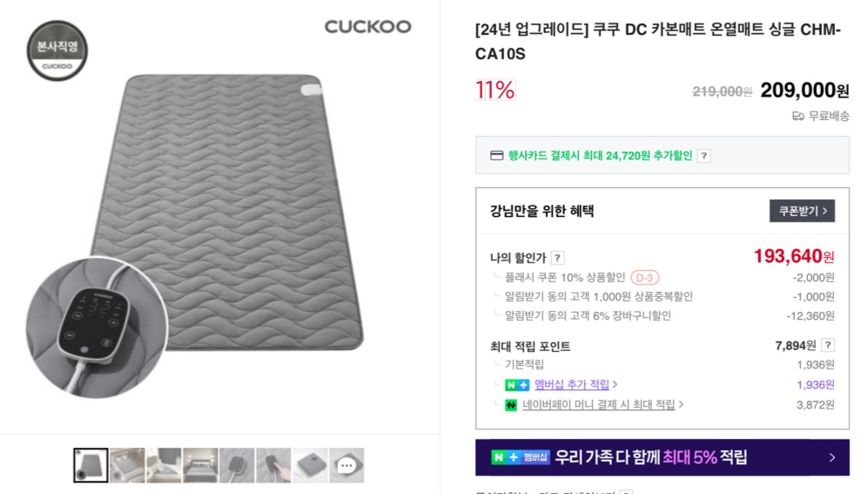
Task: Click the green Naver Pay icon
Action: (x=511, y=405)
